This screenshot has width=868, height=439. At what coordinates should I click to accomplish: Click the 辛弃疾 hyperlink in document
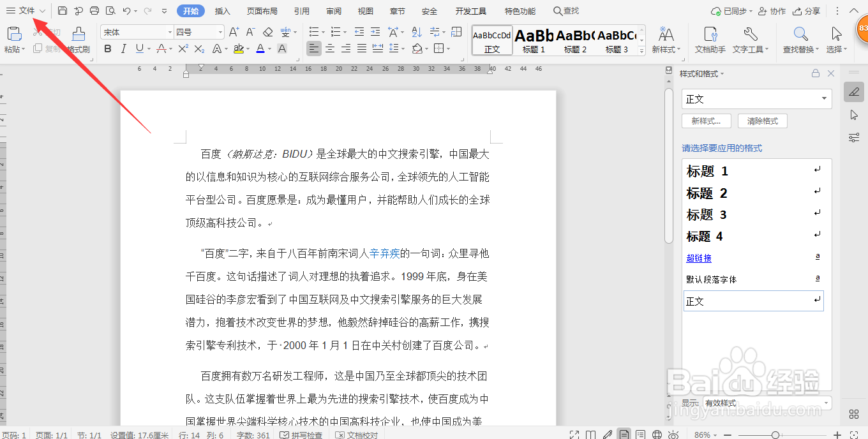(385, 253)
